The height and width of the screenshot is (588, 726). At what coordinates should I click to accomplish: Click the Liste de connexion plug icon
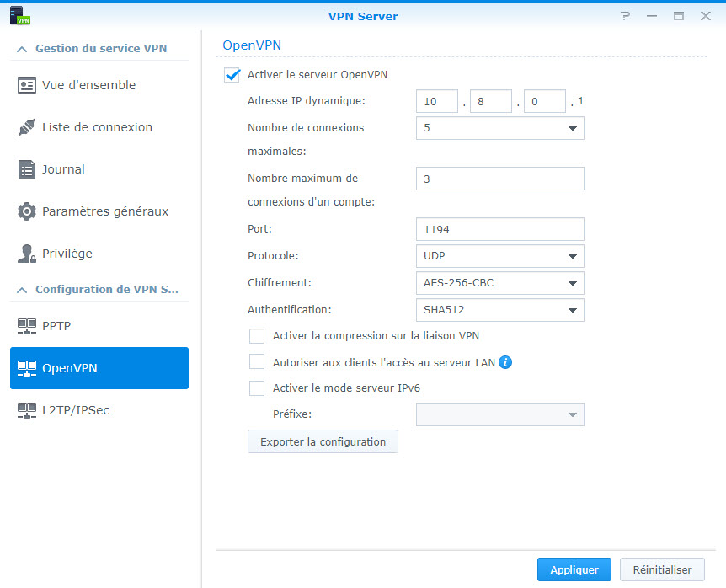[27, 127]
